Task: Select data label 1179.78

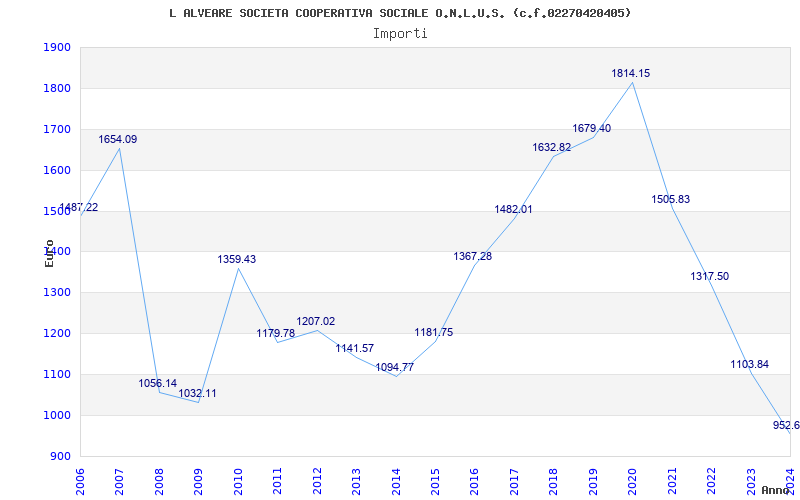Action: click(x=276, y=333)
